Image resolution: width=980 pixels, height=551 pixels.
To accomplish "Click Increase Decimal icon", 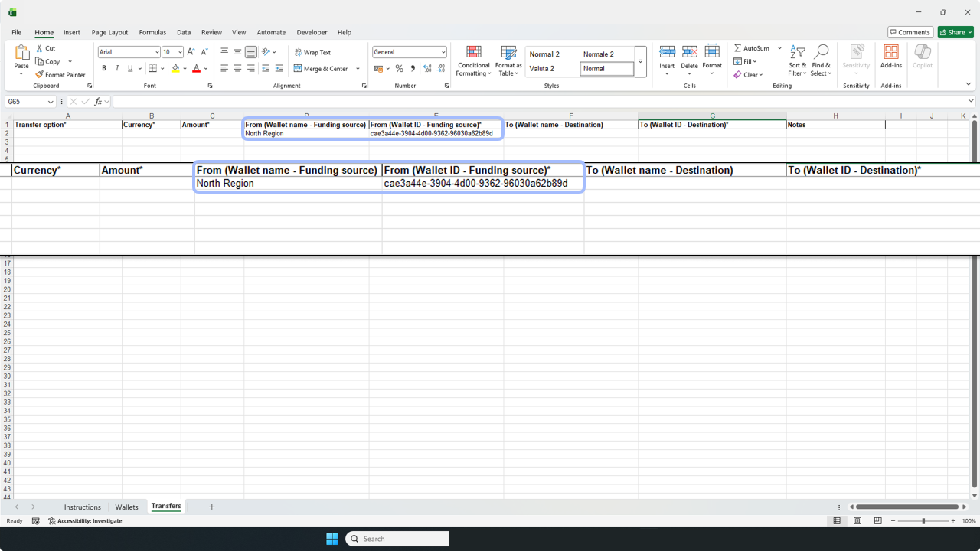I will 427,68.
